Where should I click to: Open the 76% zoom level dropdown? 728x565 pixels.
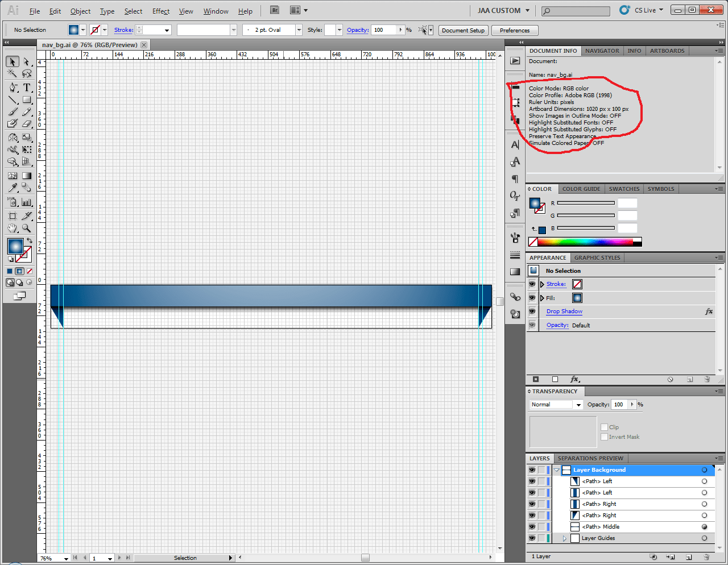66,558
